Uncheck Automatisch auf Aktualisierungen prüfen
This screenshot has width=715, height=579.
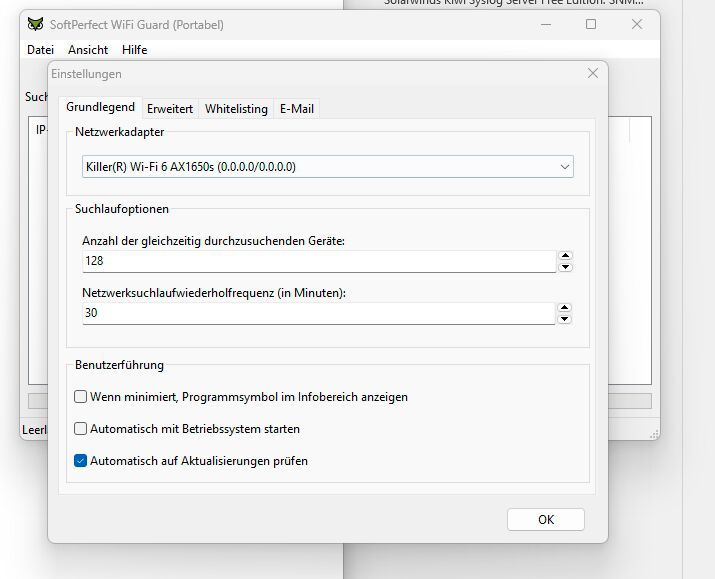[x=80, y=461]
